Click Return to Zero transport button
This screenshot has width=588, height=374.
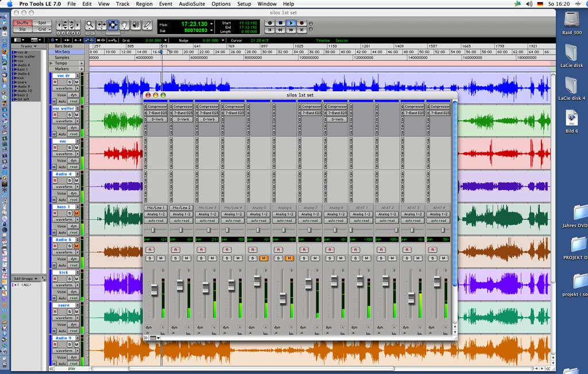point(269,30)
